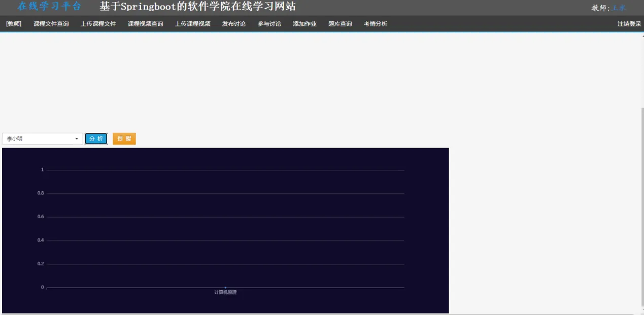The height and width of the screenshot is (315, 644).
Task: Open the [教师] menu item
Action: pos(14,24)
